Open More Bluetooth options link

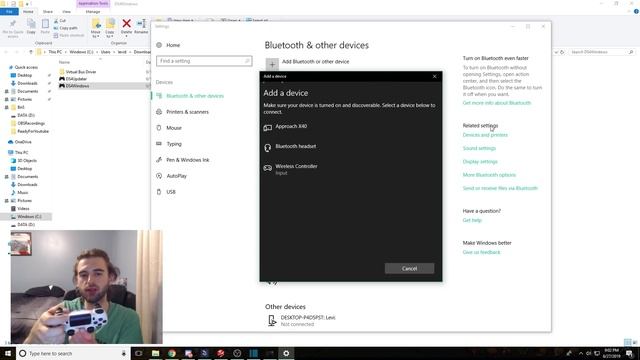(x=489, y=175)
